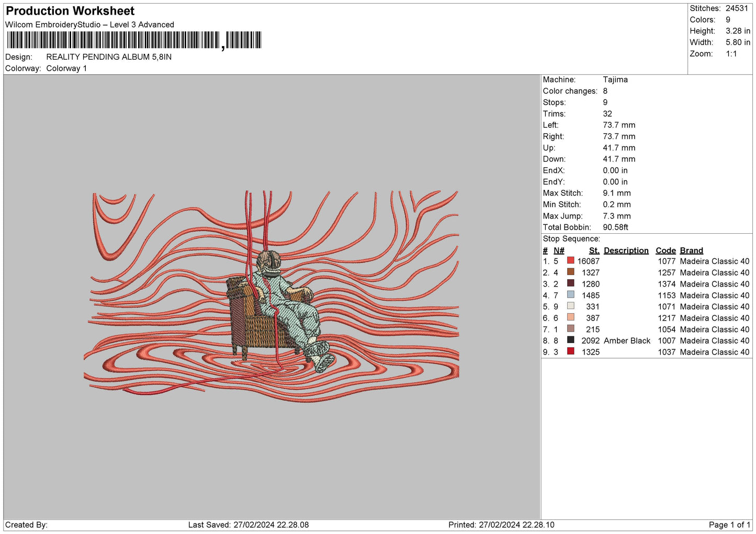Click the stitch count 16087
The image size is (756, 534).
click(588, 261)
